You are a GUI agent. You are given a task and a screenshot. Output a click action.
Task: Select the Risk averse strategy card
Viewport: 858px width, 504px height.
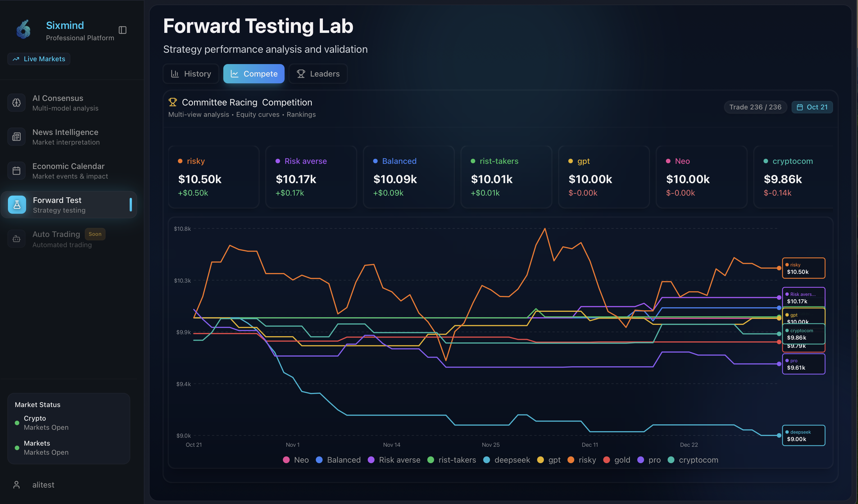point(311,177)
